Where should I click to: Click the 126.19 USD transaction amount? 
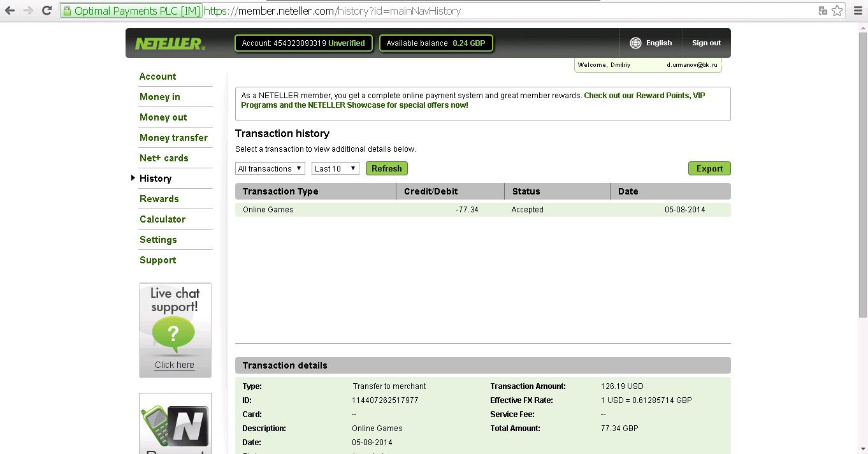point(622,386)
